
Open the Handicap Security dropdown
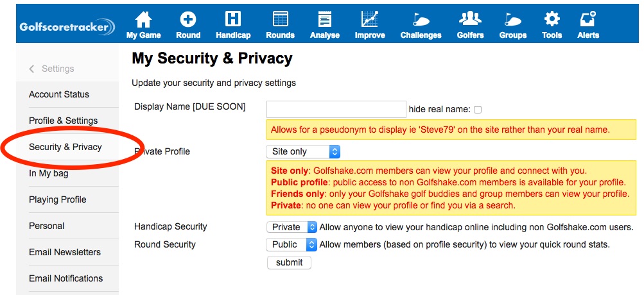pos(292,227)
